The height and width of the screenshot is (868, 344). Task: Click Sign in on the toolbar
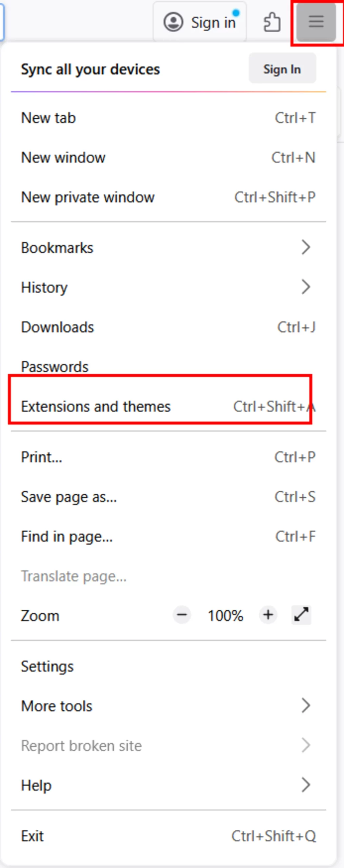pos(214,22)
